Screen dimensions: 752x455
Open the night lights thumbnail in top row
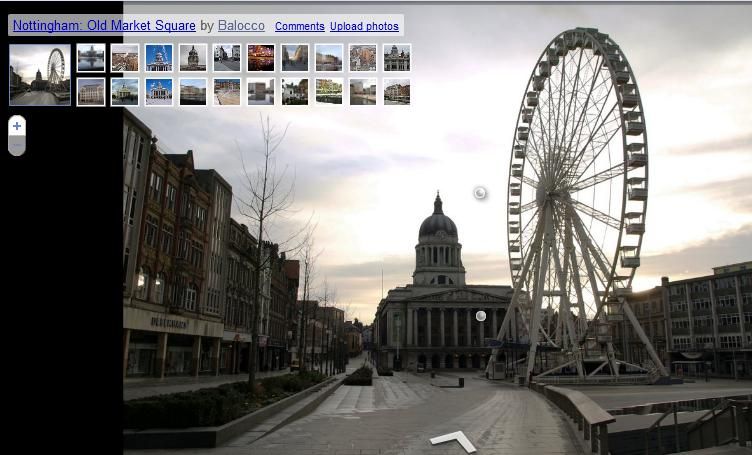click(261, 58)
